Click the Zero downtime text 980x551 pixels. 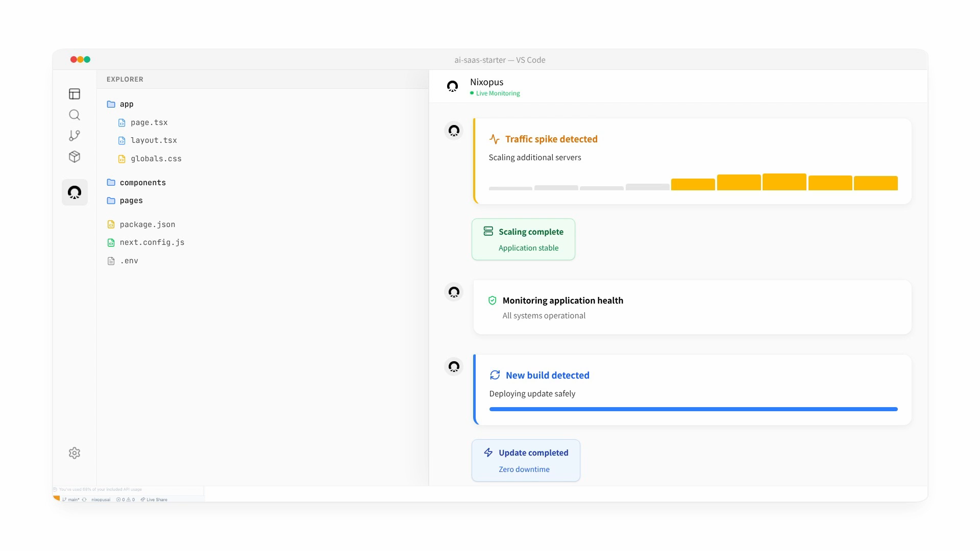pos(524,469)
